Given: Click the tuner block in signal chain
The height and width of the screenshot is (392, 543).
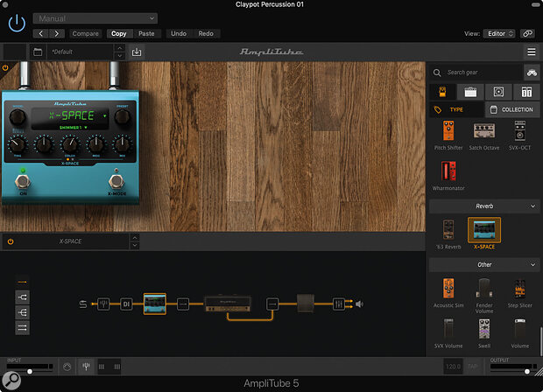Looking at the screenshot, I should click(103, 304).
